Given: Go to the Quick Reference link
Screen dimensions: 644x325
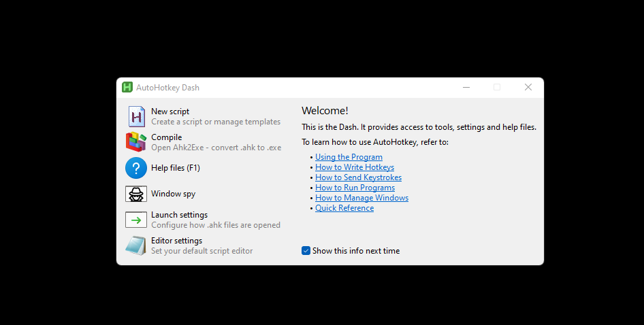Looking at the screenshot, I should click(344, 208).
